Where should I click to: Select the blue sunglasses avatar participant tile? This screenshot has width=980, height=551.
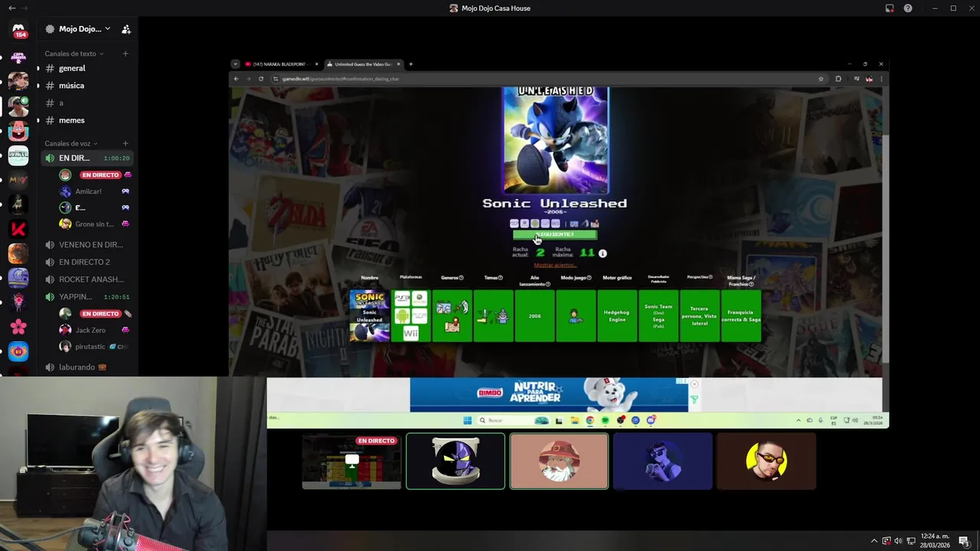663,461
